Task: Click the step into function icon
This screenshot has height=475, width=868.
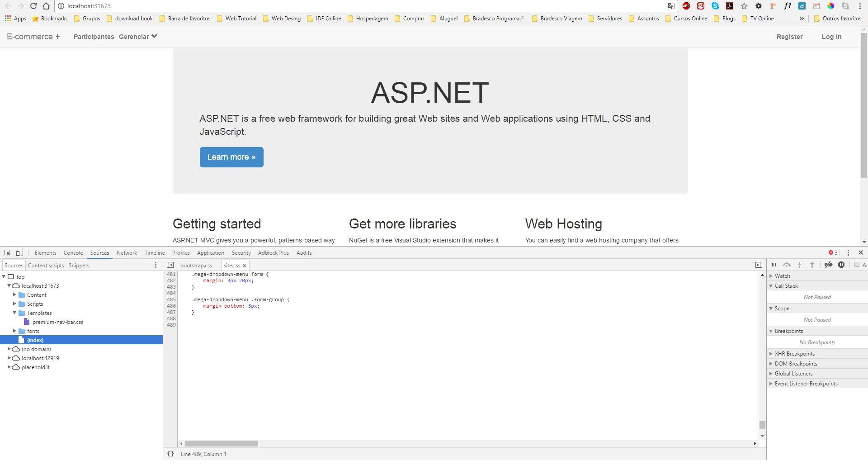Action: click(x=799, y=265)
